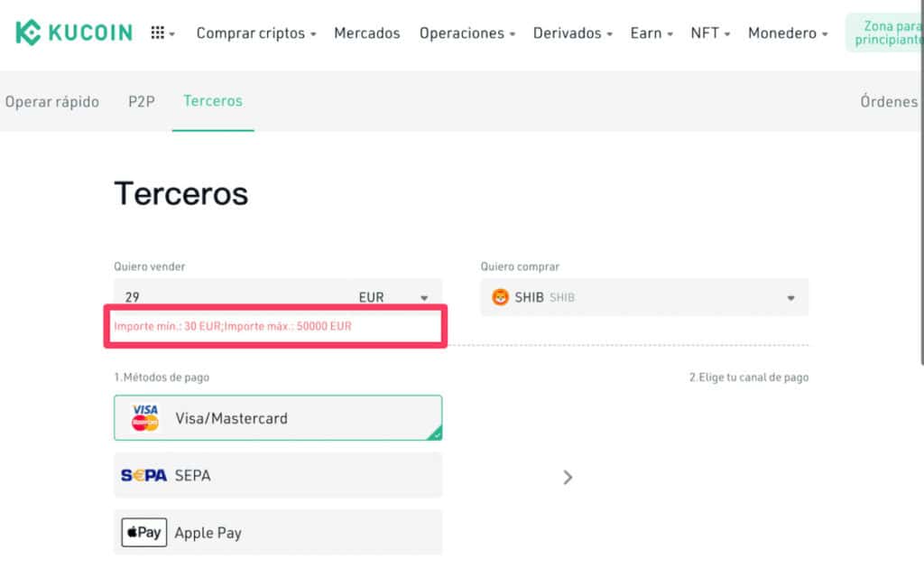This screenshot has height=578, width=924.
Task: Click the Quiero vender label
Action: (x=150, y=266)
